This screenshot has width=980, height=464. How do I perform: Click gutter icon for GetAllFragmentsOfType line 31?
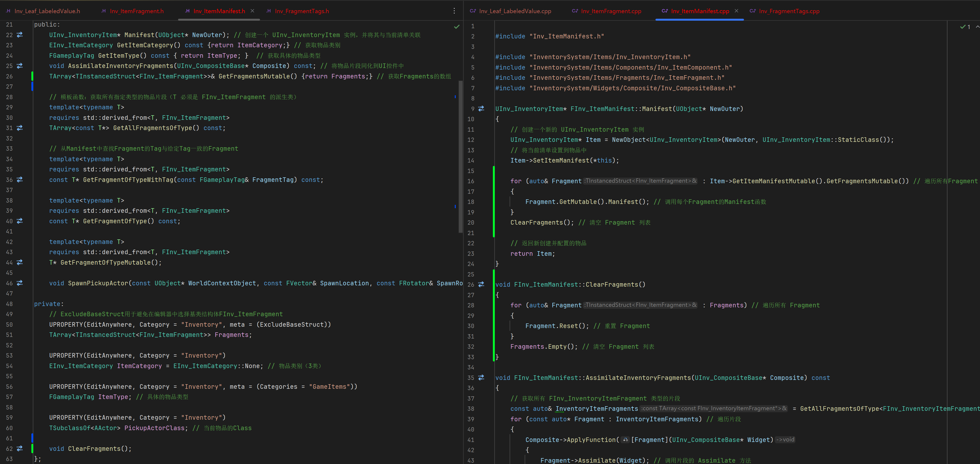[20, 128]
